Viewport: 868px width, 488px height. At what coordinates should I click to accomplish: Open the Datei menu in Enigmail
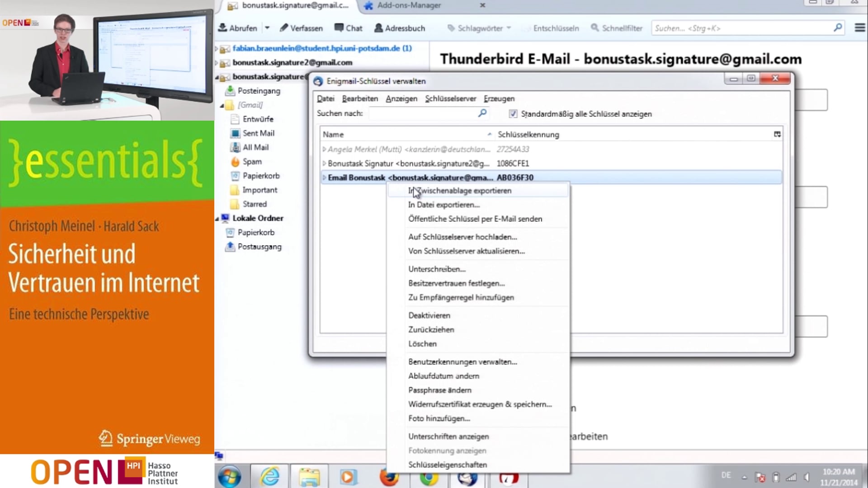click(325, 99)
